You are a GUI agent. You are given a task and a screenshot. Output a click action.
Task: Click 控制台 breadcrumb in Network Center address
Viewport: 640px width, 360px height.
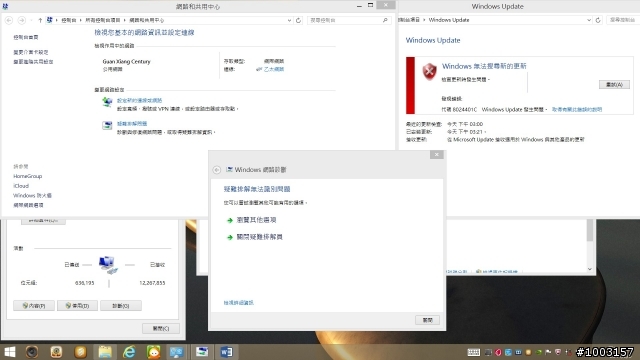(x=69, y=20)
